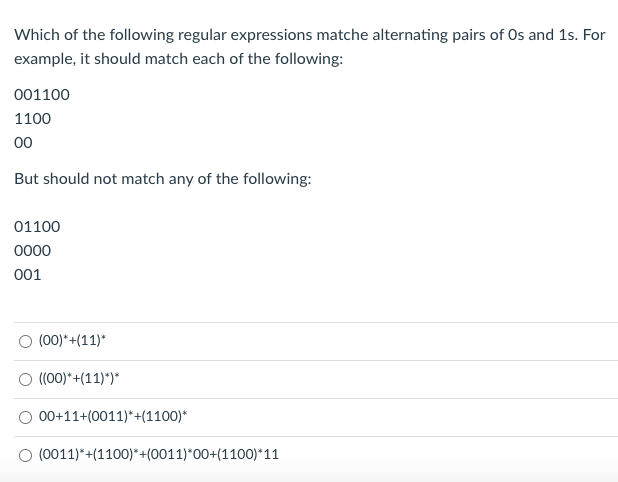Click the answer label 00+11+(0011)*+(1100)*
The height and width of the screenshot is (482, 618).
tap(113, 416)
